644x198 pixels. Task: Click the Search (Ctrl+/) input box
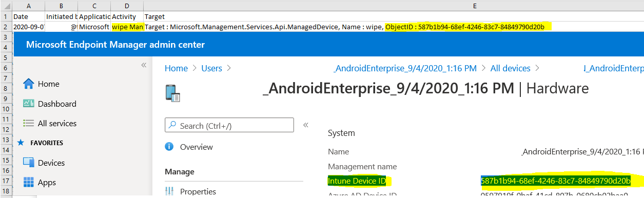pos(229,125)
